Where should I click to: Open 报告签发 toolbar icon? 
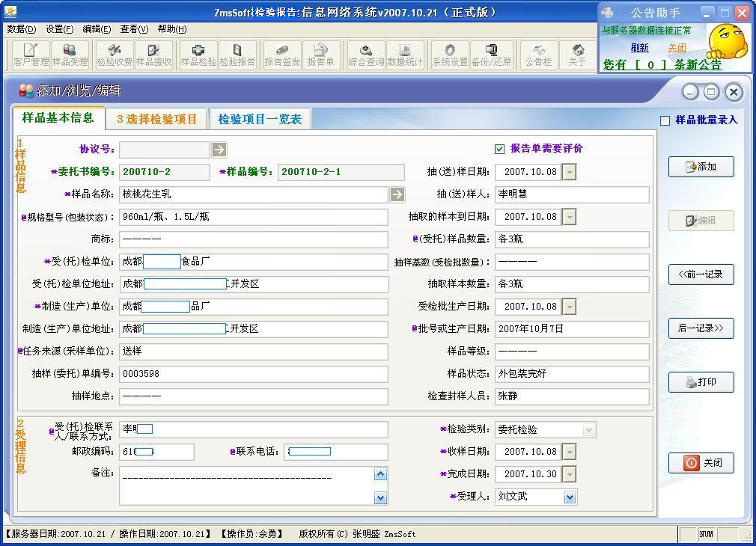[x=282, y=55]
